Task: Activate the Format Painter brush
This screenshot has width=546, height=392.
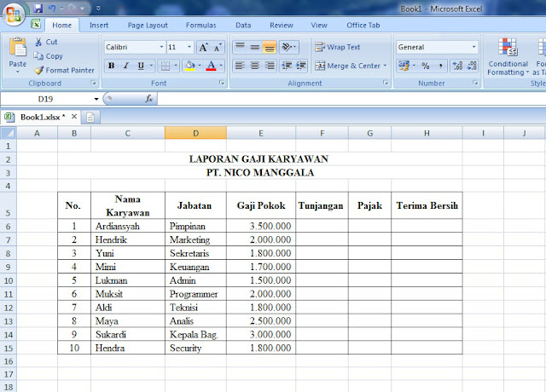Action: [x=64, y=70]
